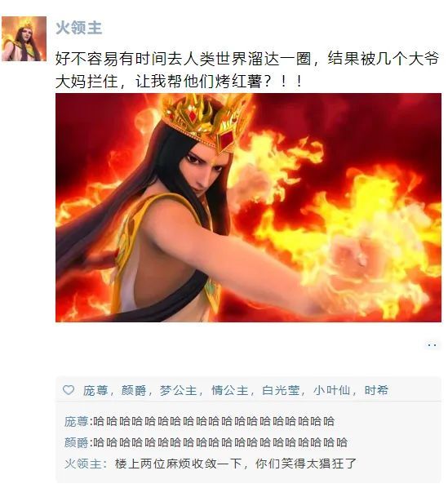
Task: Tap the heart like icon
Action: click(69, 390)
